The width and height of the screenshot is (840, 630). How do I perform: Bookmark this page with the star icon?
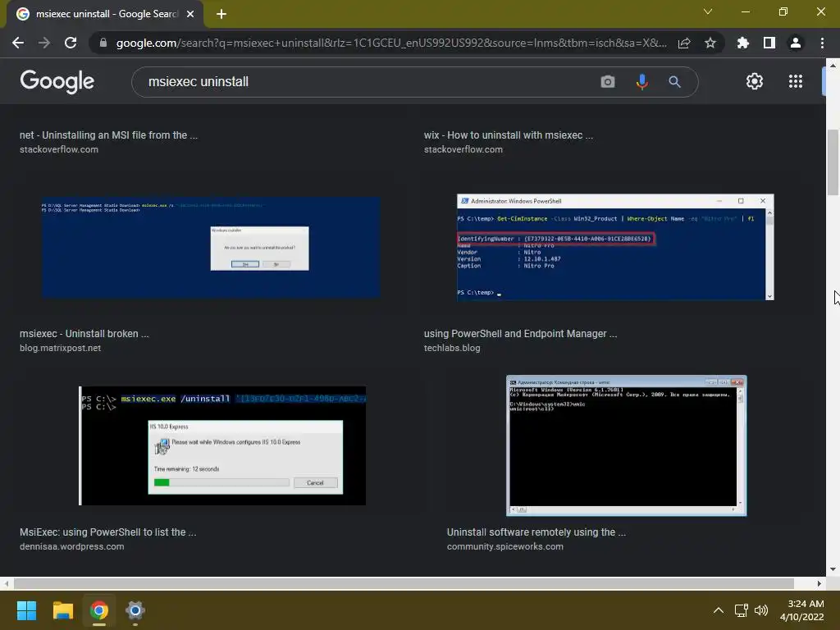coord(710,43)
